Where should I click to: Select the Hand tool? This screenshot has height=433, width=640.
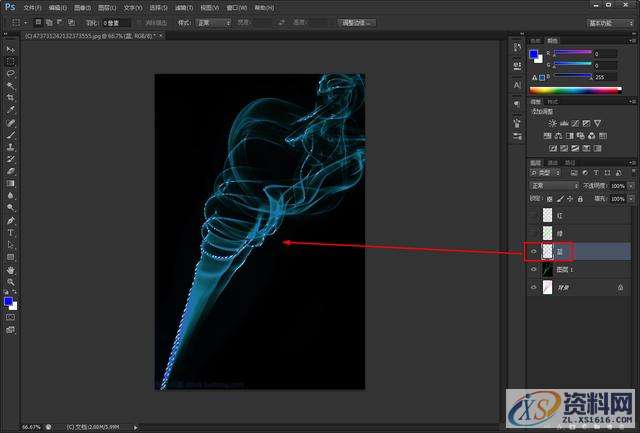pos(11,269)
